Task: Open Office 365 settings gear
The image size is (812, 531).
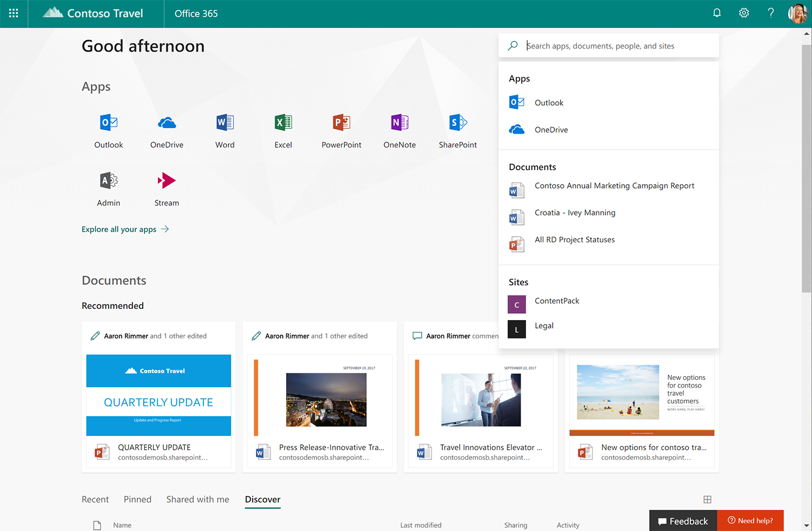Action: tap(744, 12)
